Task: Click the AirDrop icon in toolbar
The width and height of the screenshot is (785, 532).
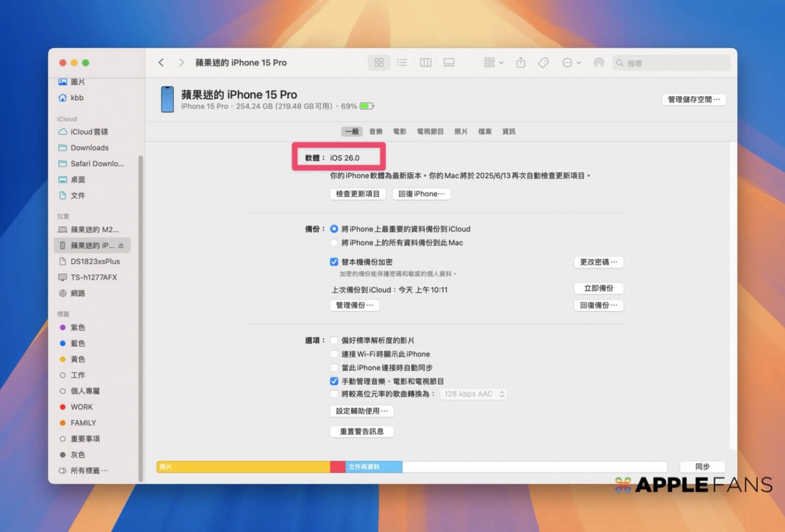Action: 599,63
